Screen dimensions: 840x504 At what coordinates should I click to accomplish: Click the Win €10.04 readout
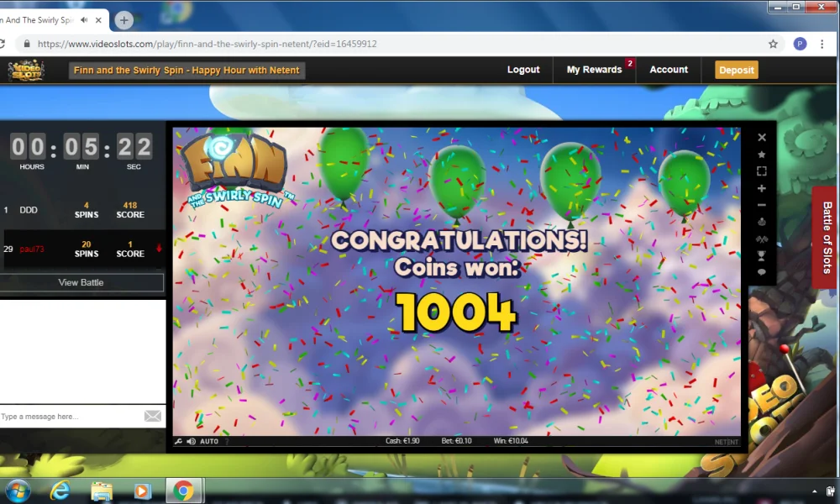tap(511, 441)
